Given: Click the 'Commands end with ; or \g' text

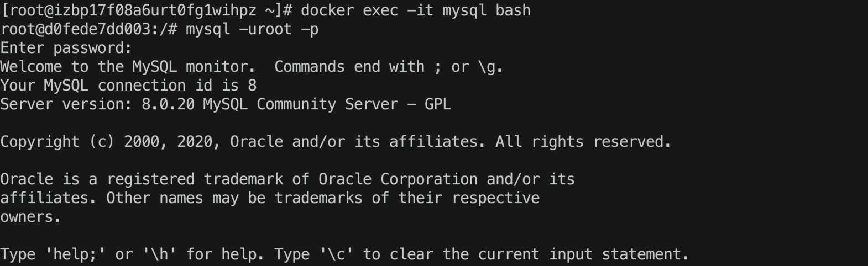Looking at the screenshot, I should [385, 67].
